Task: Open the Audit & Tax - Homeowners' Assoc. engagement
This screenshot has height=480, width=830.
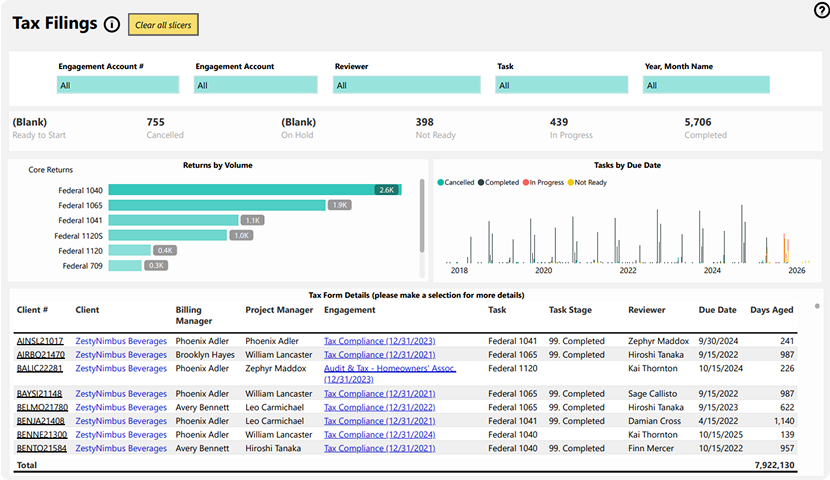Action: [x=389, y=368]
